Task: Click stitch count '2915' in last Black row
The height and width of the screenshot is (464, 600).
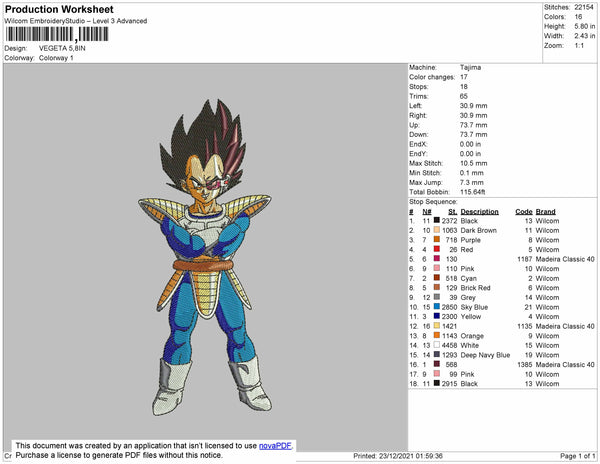Action: tap(449, 384)
